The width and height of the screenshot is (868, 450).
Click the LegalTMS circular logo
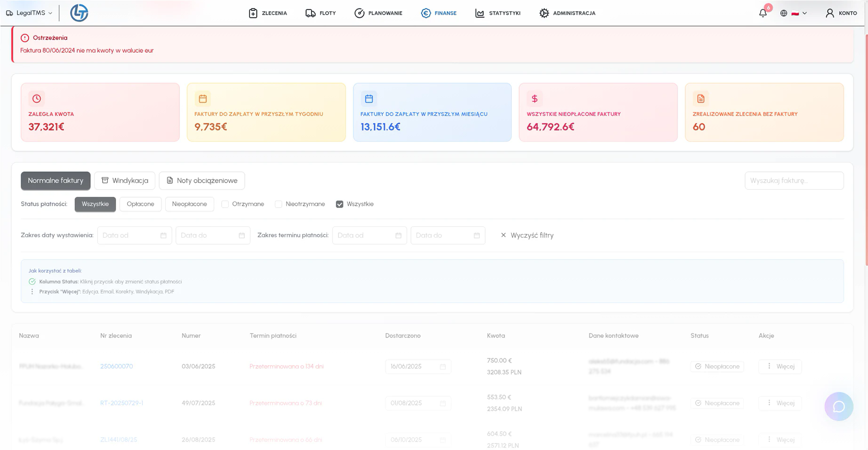(x=79, y=13)
